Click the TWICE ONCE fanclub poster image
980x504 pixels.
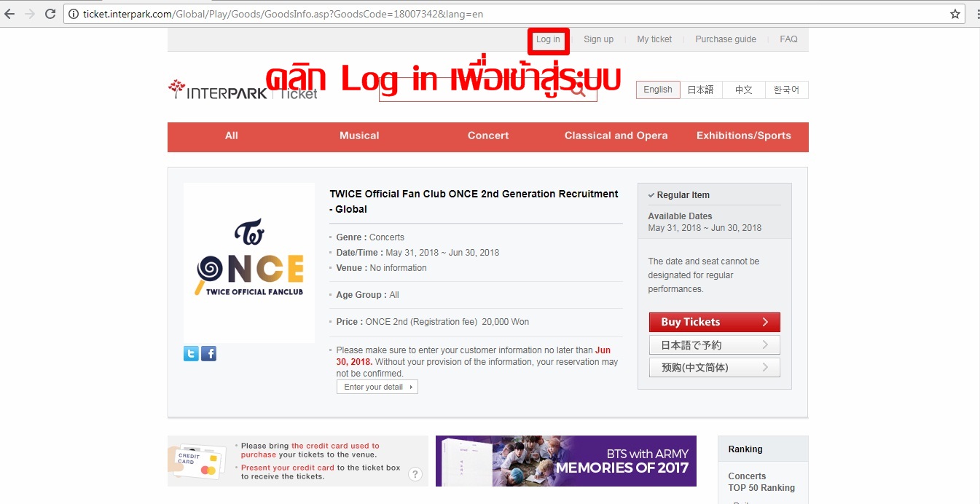coord(249,263)
